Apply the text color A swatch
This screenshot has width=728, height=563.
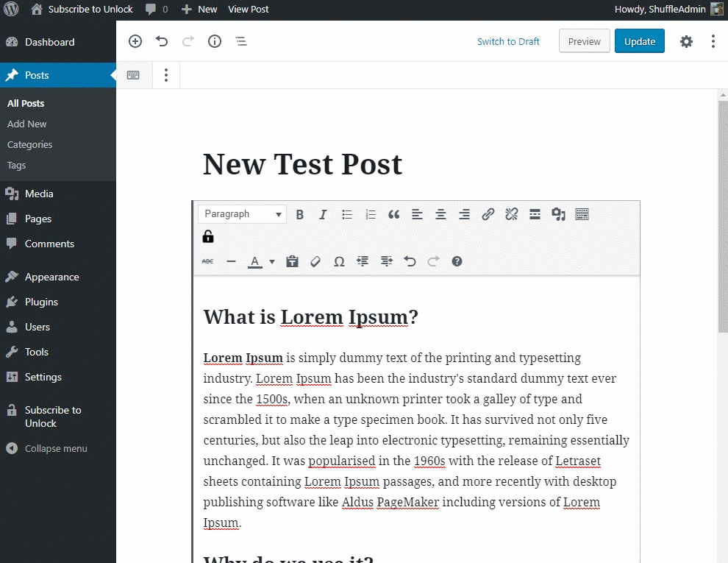pyautogui.click(x=255, y=261)
